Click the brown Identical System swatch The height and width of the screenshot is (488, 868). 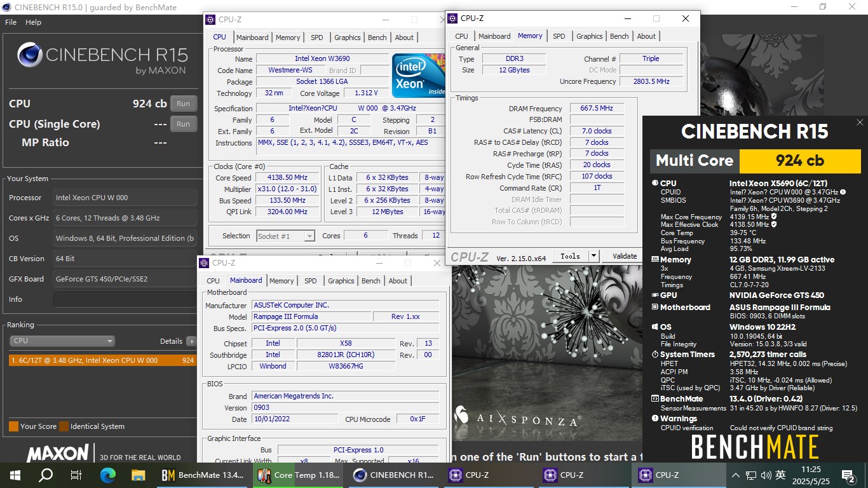coord(63,426)
